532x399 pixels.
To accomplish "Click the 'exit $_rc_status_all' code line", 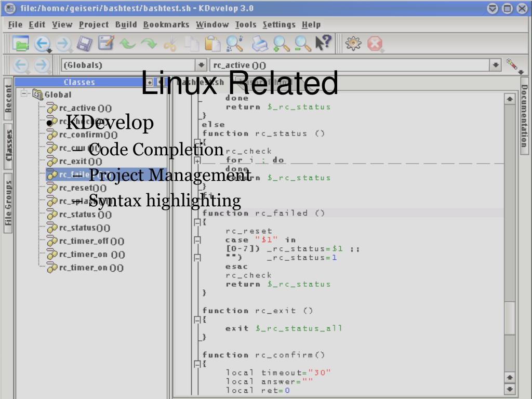I will (x=284, y=328).
